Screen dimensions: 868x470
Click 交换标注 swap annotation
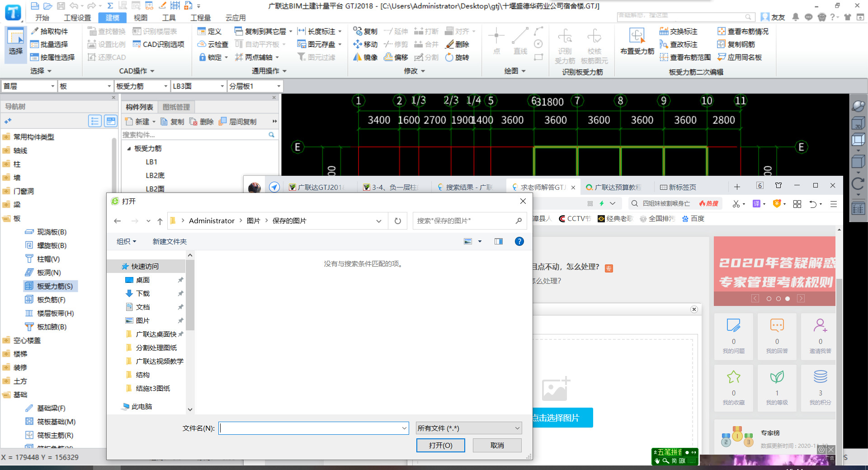(679, 31)
